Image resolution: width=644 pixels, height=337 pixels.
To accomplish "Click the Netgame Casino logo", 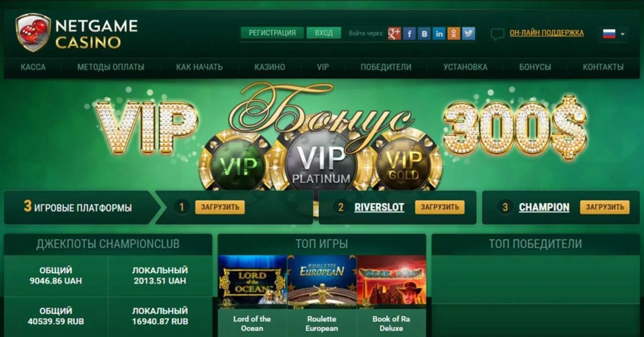I will click(76, 32).
